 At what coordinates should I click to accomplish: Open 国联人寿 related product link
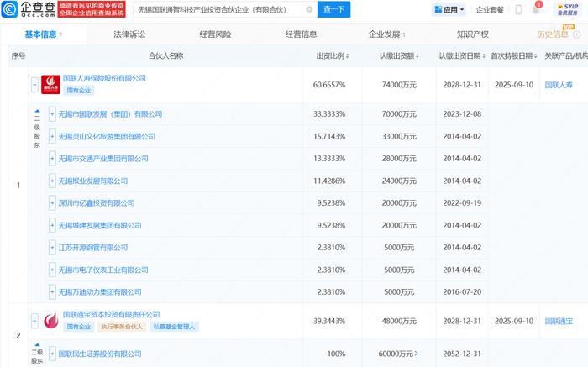coord(559,85)
